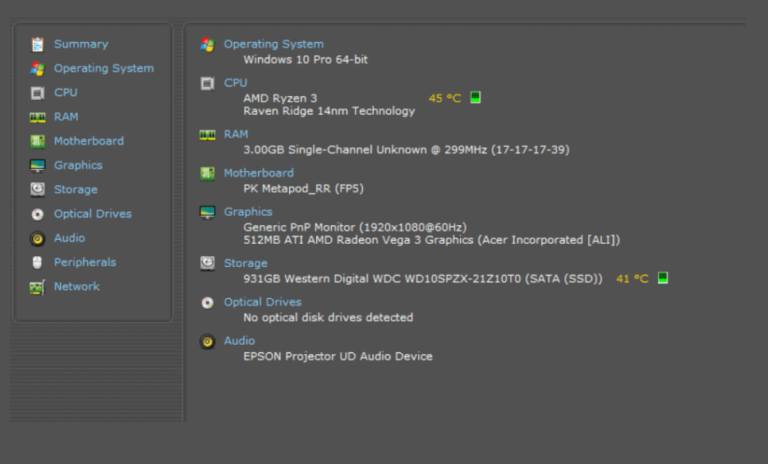Open the Summary section in sidebar
The height and width of the screenshot is (464, 768).
[x=81, y=44]
